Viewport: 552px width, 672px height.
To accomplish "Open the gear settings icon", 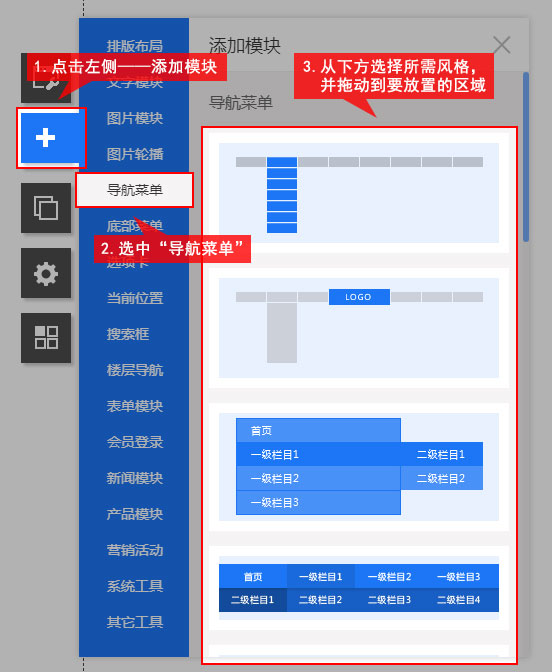I will [46, 273].
